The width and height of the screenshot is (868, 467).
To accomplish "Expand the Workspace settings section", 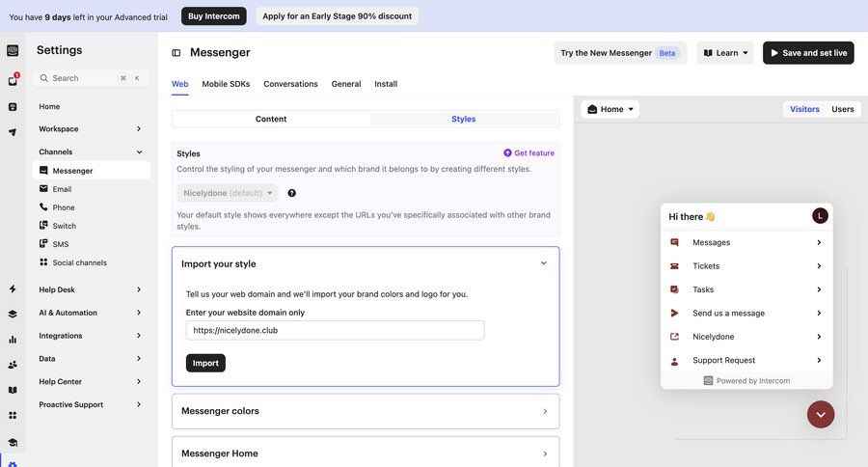I will (x=91, y=128).
